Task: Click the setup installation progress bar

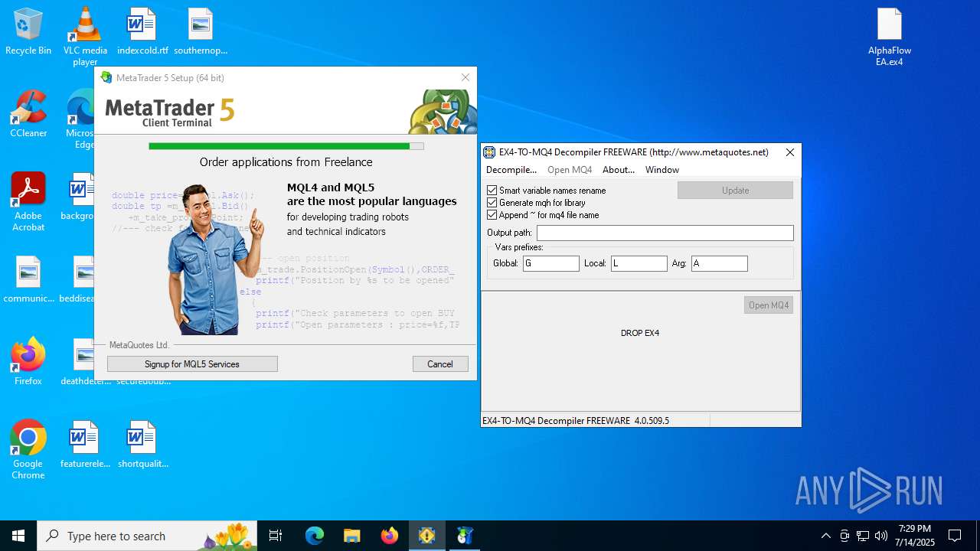Action: [x=286, y=146]
